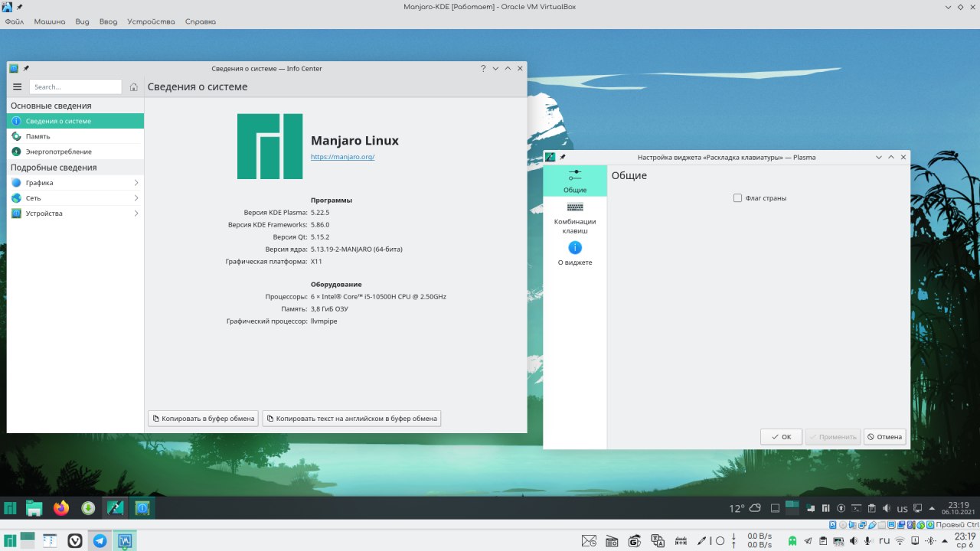The image size is (980, 551).
Task: Click the help question mark in Info Center title bar
Action: point(483,68)
